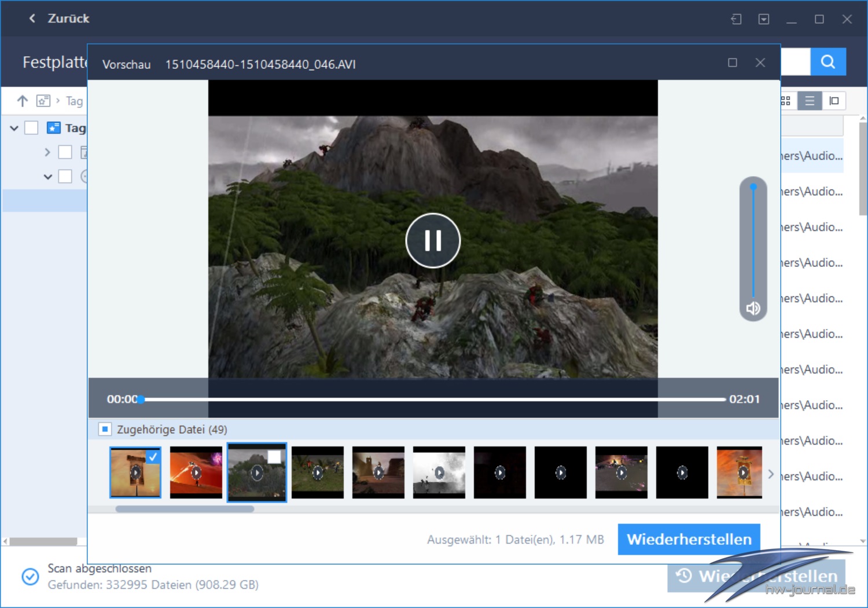
Task: Adjust the vertical volume slider
Action: (x=753, y=241)
